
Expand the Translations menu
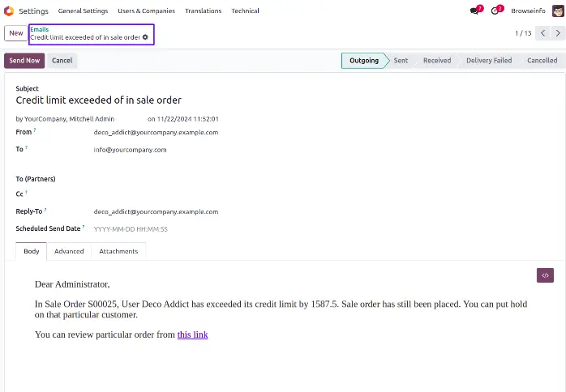pyautogui.click(x=203, y=11)
